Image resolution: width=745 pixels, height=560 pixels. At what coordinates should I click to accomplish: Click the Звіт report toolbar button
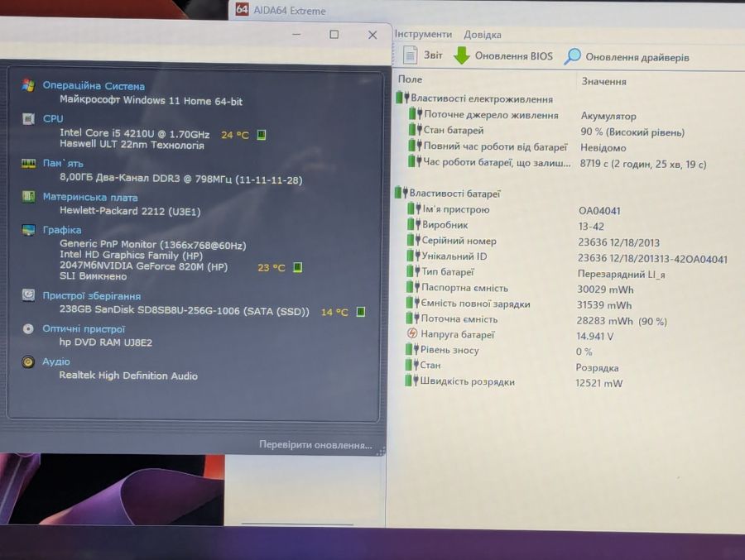[x=422, y=55]
